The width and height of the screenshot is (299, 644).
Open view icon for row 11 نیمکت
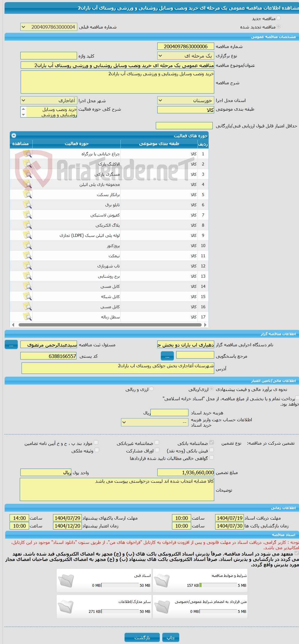tap(27, 256)
